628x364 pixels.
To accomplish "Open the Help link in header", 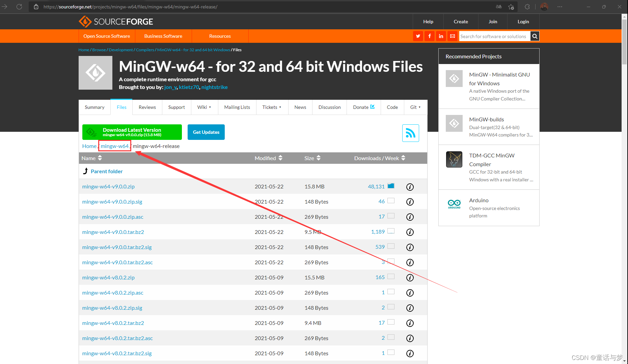I will [x=428, y=22].
